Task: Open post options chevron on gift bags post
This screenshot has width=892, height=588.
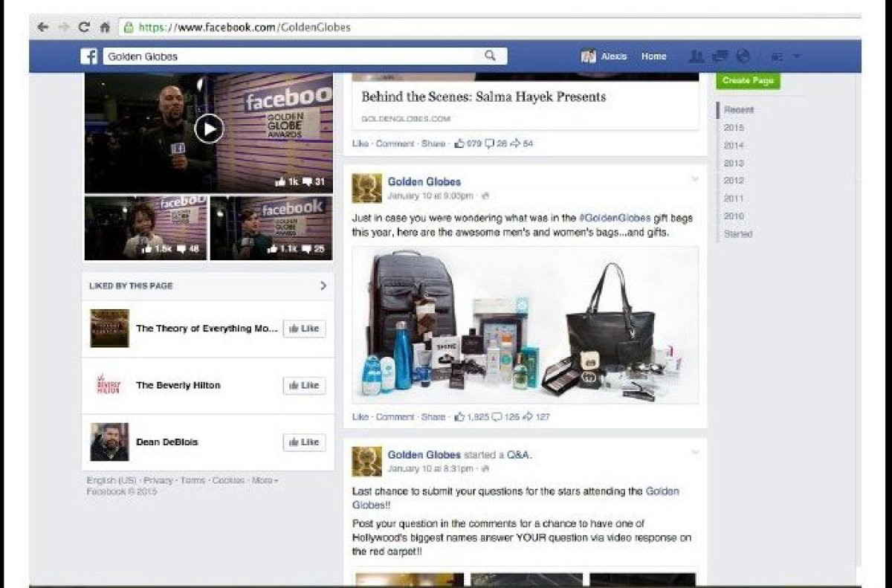Action: tap(695, 179)
